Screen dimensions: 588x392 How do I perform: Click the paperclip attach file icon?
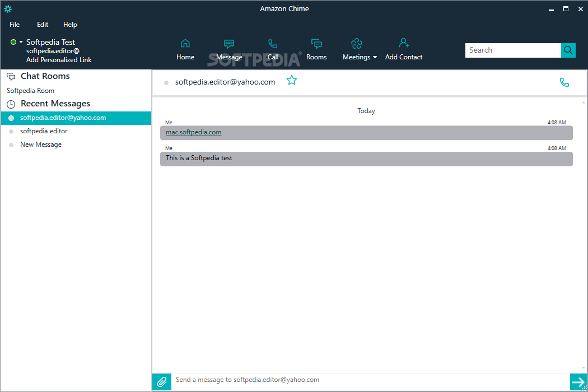click(162, 382)
